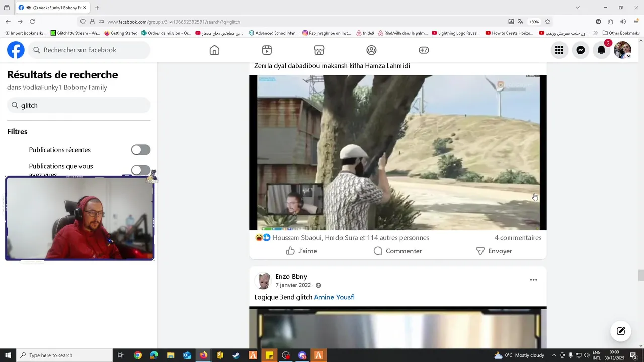Open the account profile picture menu
Screen dimensions: 644x362
[622, 50]
